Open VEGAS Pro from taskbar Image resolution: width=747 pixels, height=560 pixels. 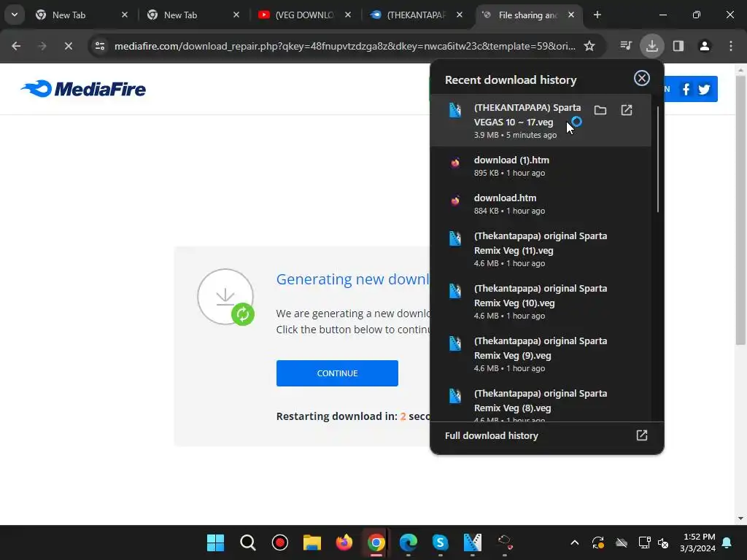coord(472,542)
